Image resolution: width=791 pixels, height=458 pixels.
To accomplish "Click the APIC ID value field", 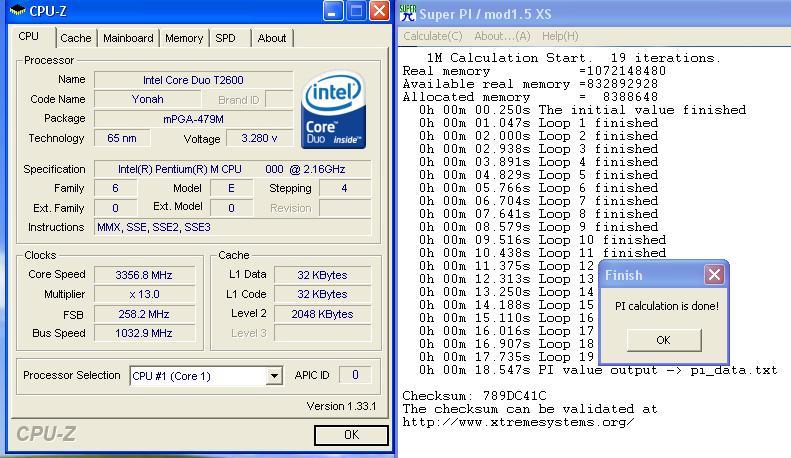I will pyautogui.click(x=355, y=375).
